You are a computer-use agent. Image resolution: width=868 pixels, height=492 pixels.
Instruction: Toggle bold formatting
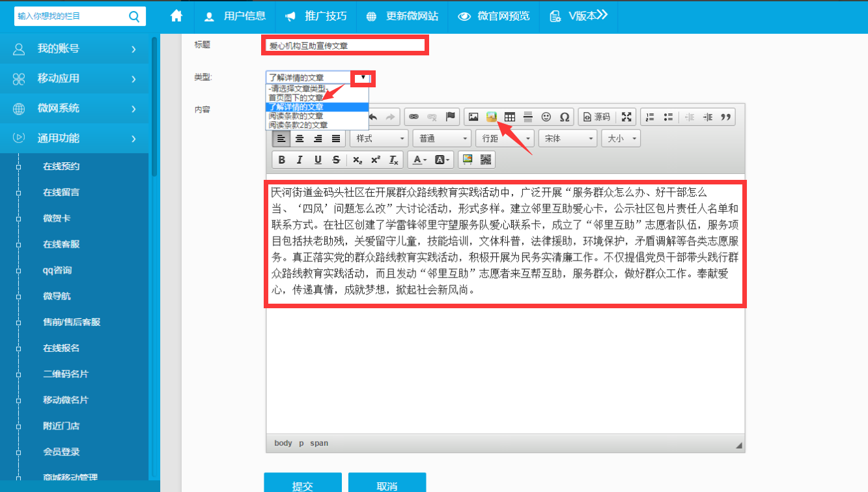pos(281,160)
